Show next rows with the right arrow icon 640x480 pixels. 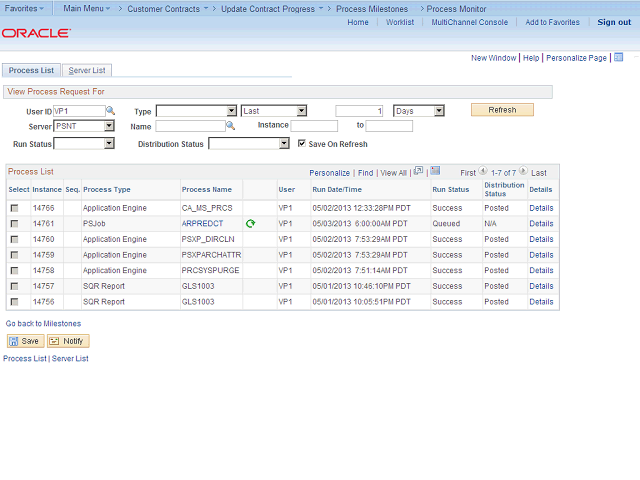pyautogui.click(x=523, y=173)
